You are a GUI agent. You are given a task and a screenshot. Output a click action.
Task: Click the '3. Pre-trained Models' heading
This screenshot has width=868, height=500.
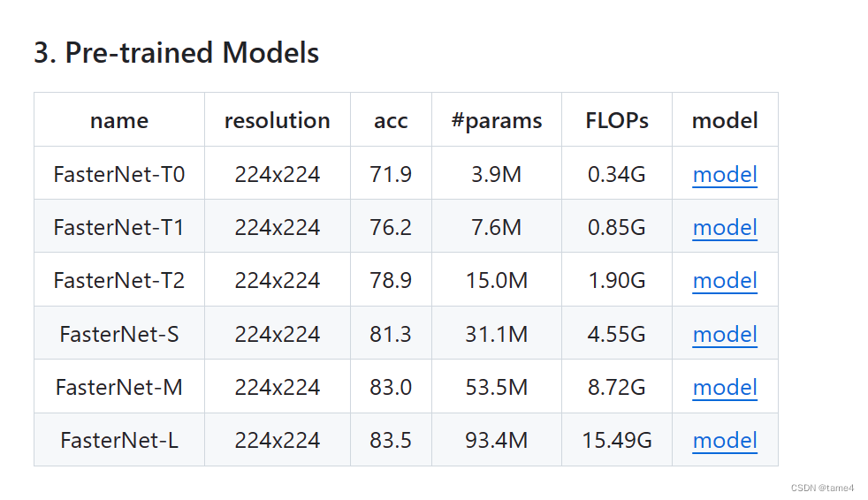click(177, 53)
